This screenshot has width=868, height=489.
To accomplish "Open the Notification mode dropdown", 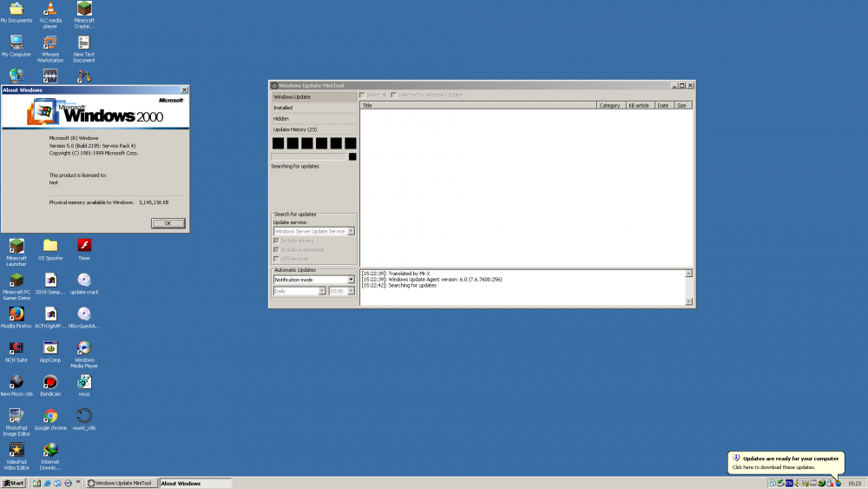I will coord(313,280).
